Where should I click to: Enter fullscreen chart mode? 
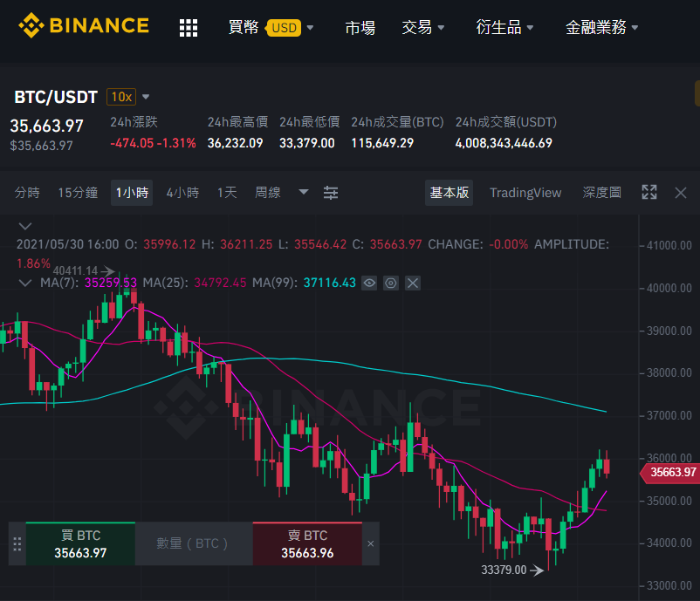pos(649,192)
